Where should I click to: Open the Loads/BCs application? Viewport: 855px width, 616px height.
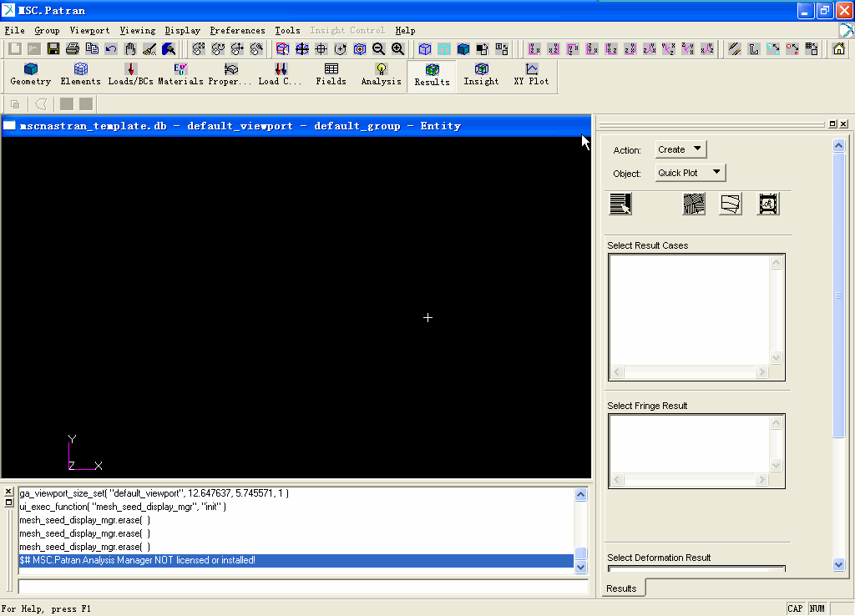point(130,74)
